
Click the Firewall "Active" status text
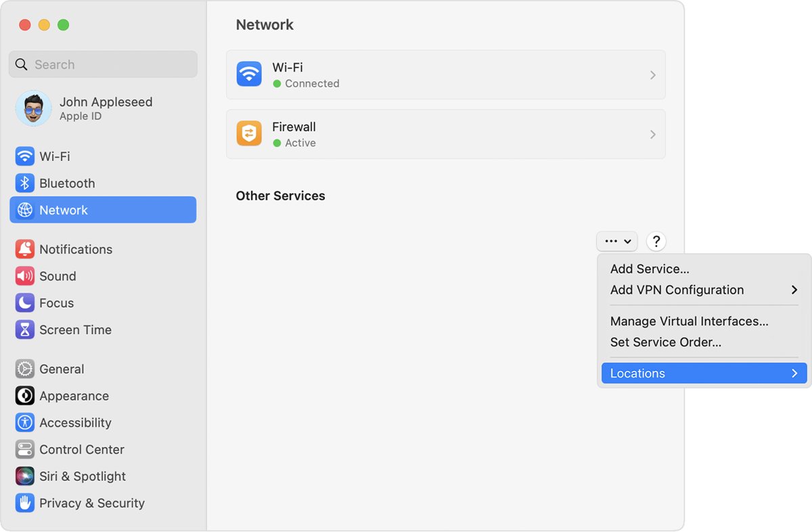[300, 143]
